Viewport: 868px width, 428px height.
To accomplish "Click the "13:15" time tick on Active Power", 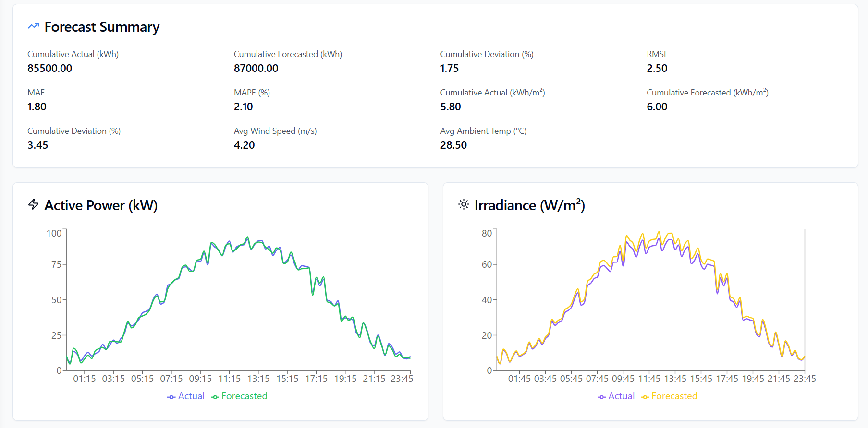I will point(258,379).
